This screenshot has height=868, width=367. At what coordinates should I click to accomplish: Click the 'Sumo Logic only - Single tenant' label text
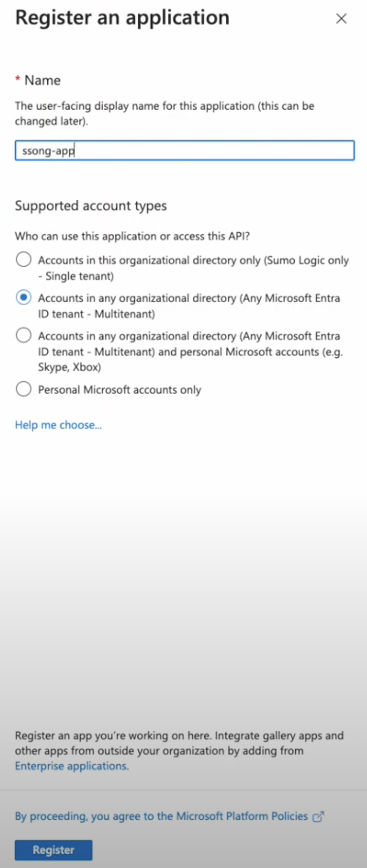(x=193, y=268)
